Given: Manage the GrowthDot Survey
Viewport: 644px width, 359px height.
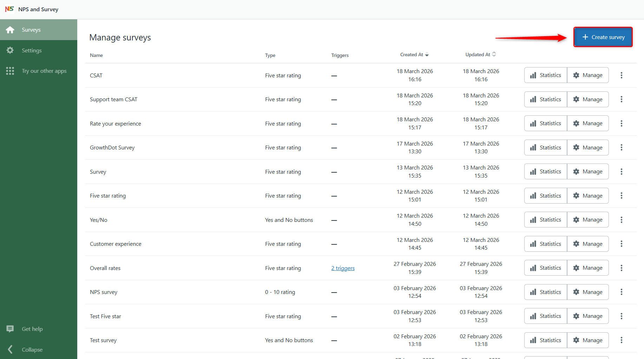Looking at the screenshot, I should point(588,148).
